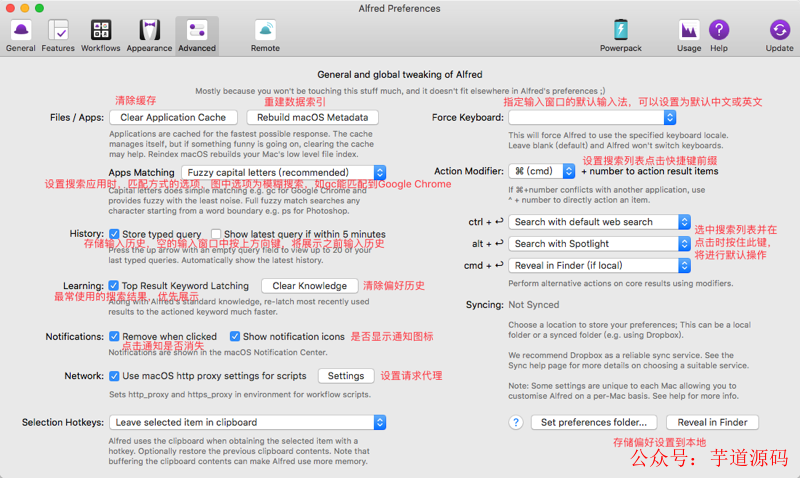This screenshot has height=478, width=800.
Task: Click the Reveal in Finder button
Action: [712, 422]
